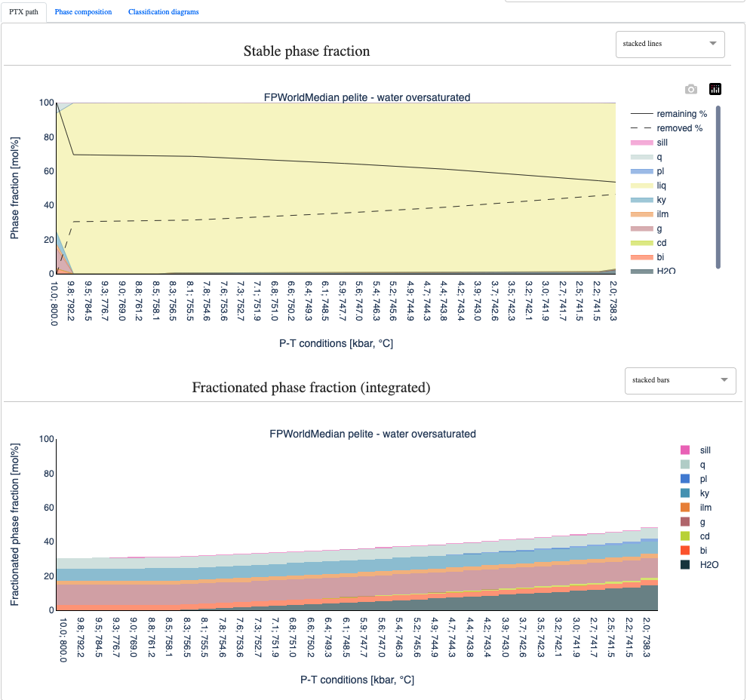Click the last stacked bar at 2.0; 738.3
Screen dimensions: 747x700
pos(649,569)
